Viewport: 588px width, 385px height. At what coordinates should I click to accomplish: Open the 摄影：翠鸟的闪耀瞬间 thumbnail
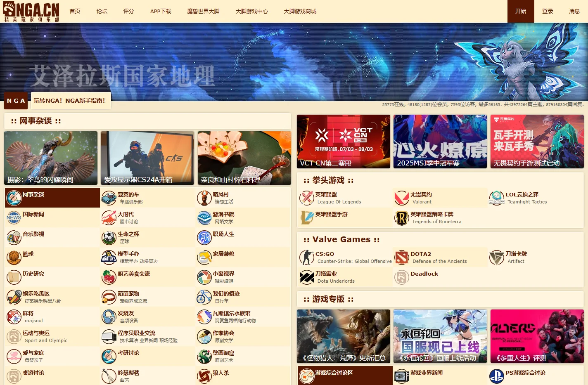pyautogui.click(x=51, y=158)
